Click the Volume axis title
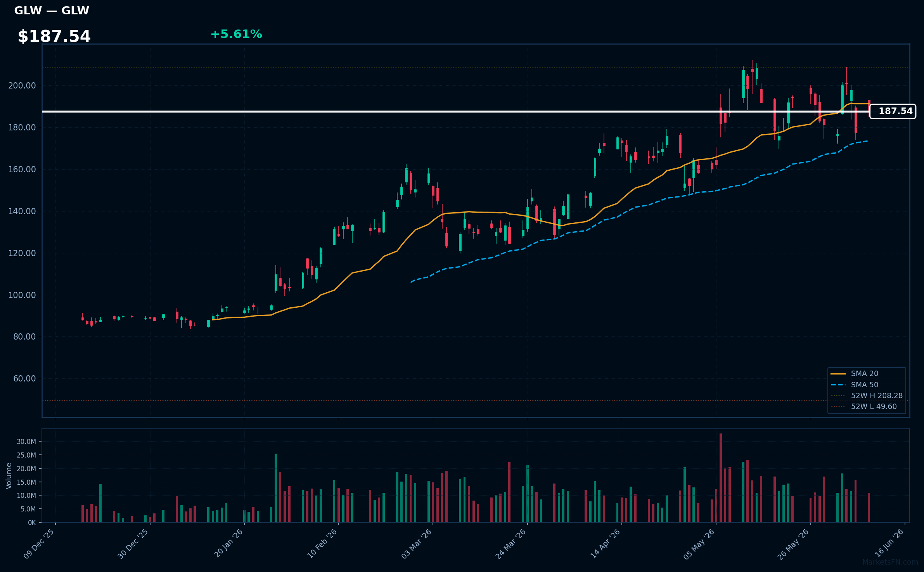This screenshot has width=924, height=572. click(x=9, y=476)
